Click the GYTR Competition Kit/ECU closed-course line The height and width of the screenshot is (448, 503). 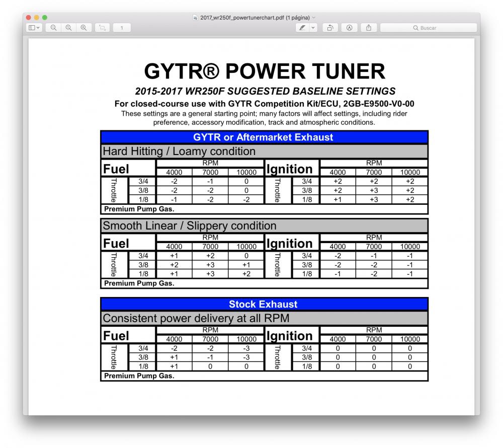click(265, 104)
